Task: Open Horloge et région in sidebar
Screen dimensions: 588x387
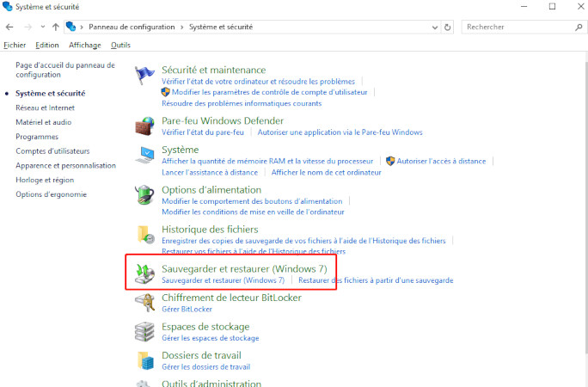Action: (45, 180)
